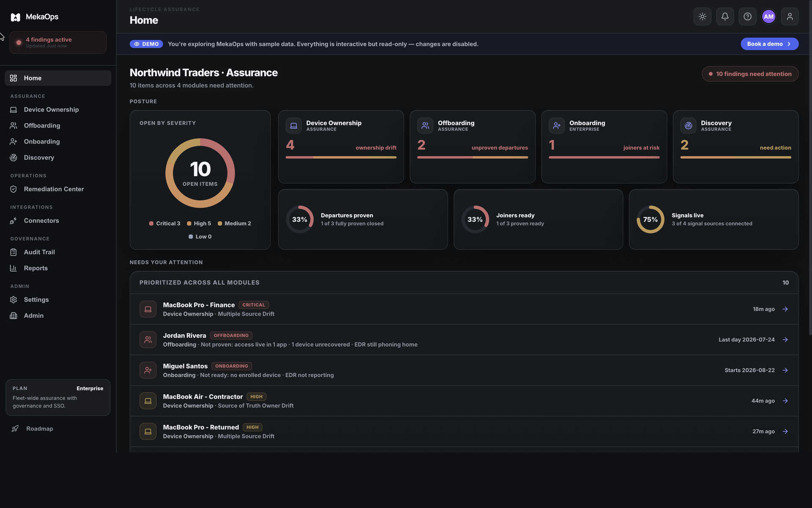Click the Offboarding people icon in sidebar

click(14, 126)
